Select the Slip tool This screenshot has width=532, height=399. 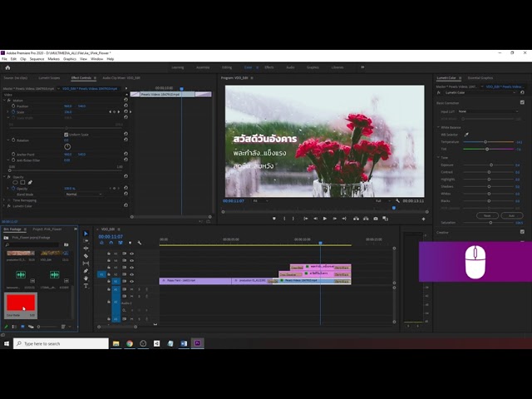[x=86, y=264]
